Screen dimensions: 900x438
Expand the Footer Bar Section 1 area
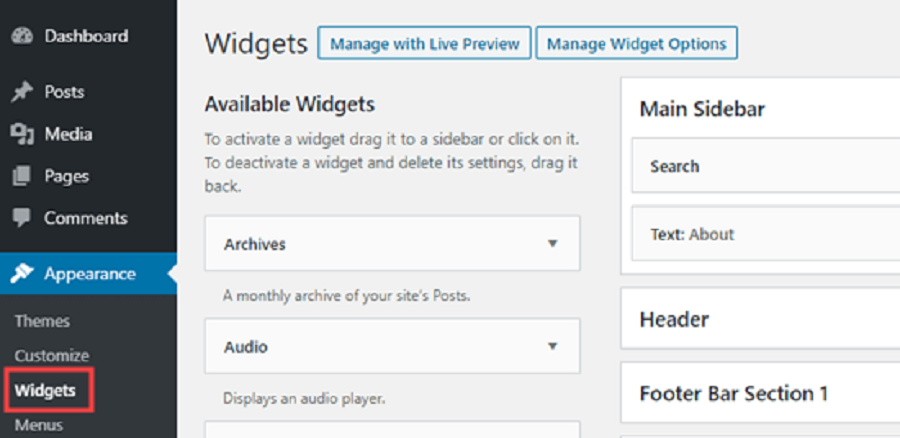coord(760,393)
